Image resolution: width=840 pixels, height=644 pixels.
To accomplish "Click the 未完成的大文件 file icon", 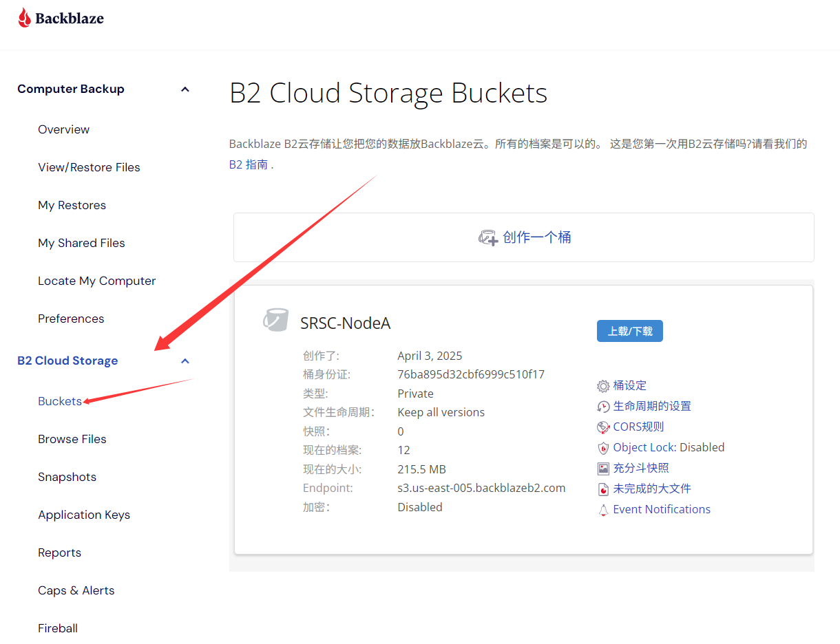I will pyautogui.click(x=603, y=489).
